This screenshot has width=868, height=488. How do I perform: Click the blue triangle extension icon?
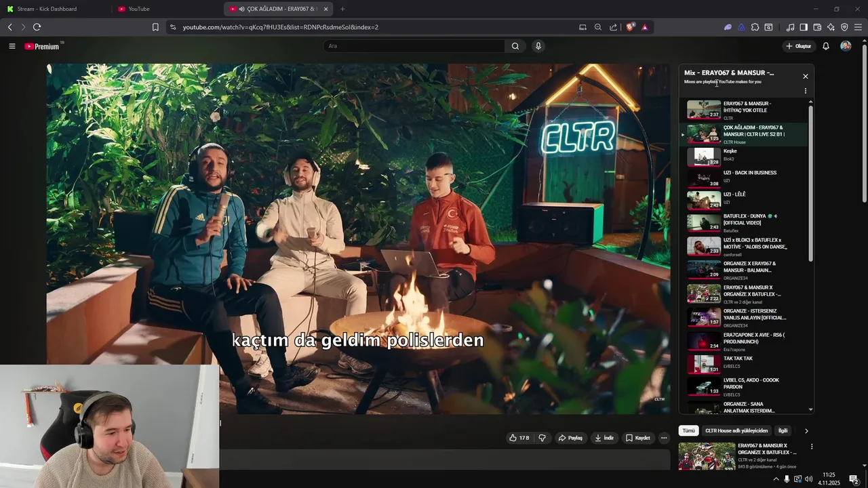[741, 27]
